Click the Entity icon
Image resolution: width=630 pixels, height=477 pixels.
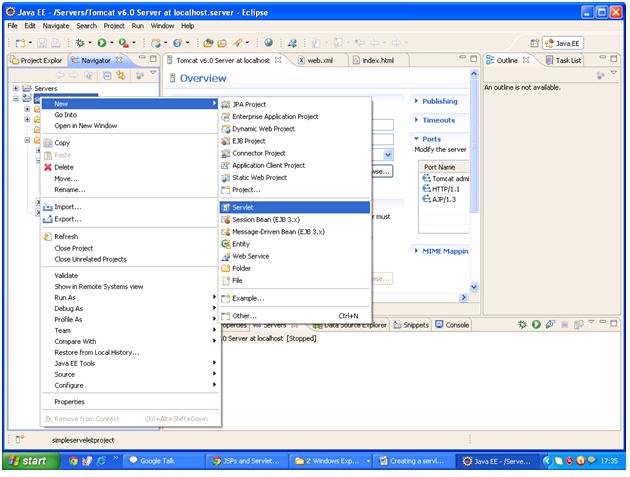(226, 244)
